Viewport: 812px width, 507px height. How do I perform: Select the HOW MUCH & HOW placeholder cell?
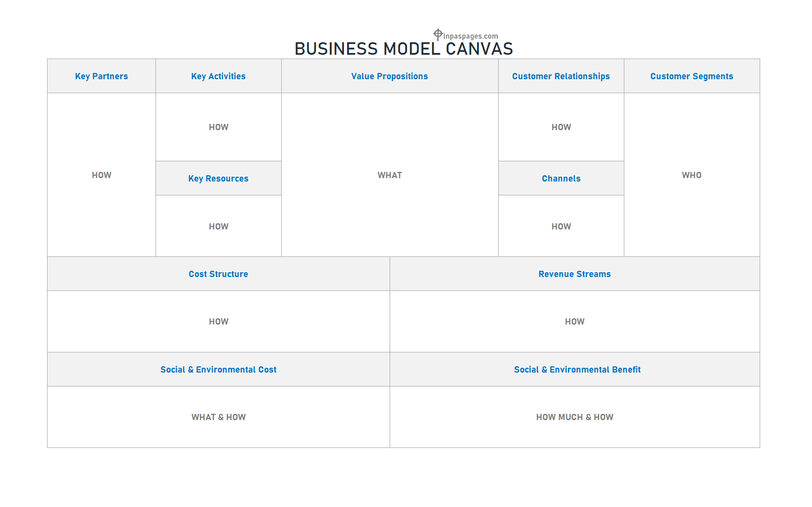coord(574,417)
